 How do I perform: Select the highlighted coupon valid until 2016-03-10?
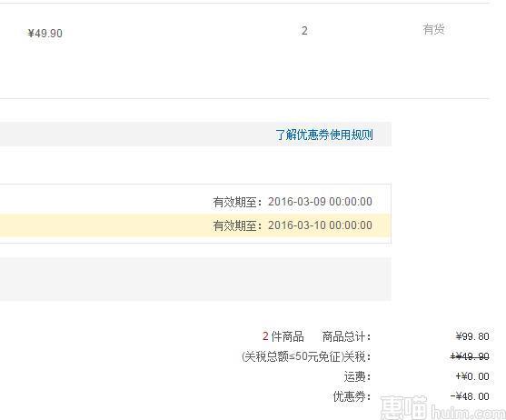(195, 225)
